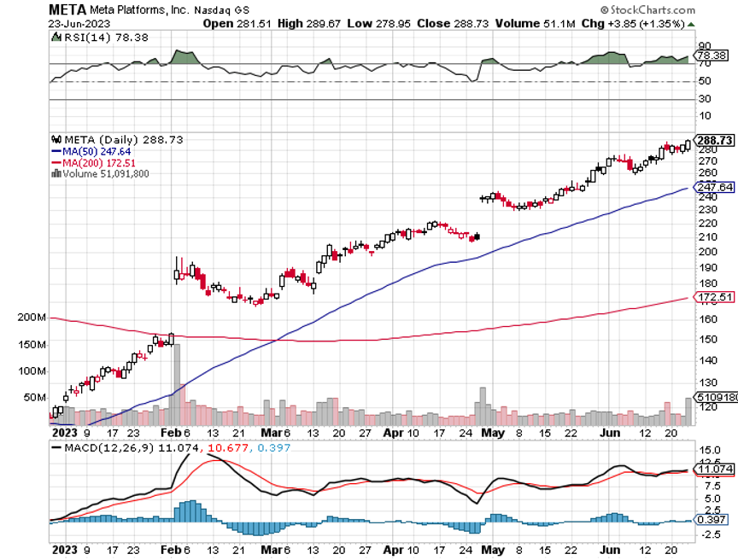Screen dimensions: 738x560
Task: Click the red MA(200) line swatch in the legend
Action: coord(56,163)
